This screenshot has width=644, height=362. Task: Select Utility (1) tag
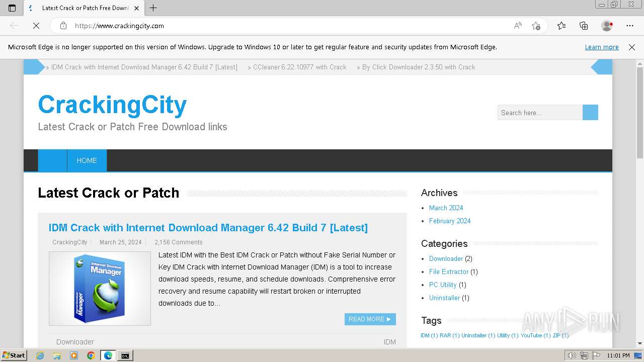click(508, 335)
